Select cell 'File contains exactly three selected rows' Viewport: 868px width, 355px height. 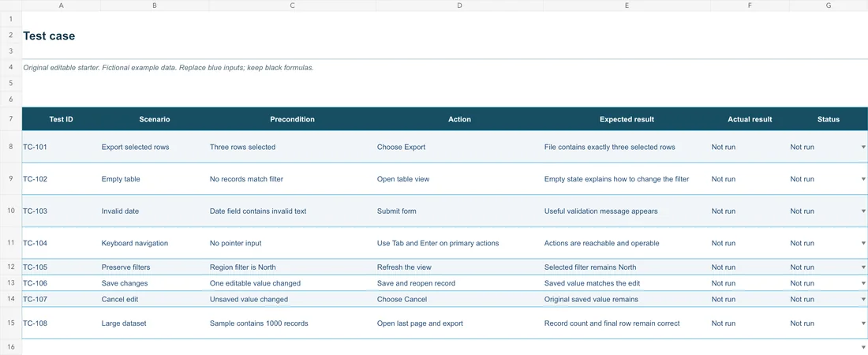pyautogui.click(x=627, y=147)
